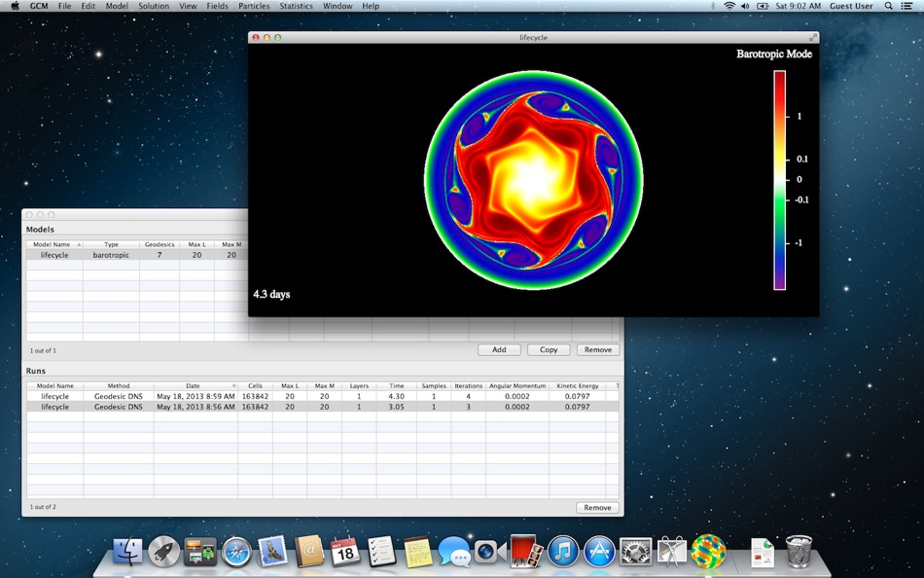Click the Wi-Fi status icon
The image size is (924, 578).
[729, 6]
